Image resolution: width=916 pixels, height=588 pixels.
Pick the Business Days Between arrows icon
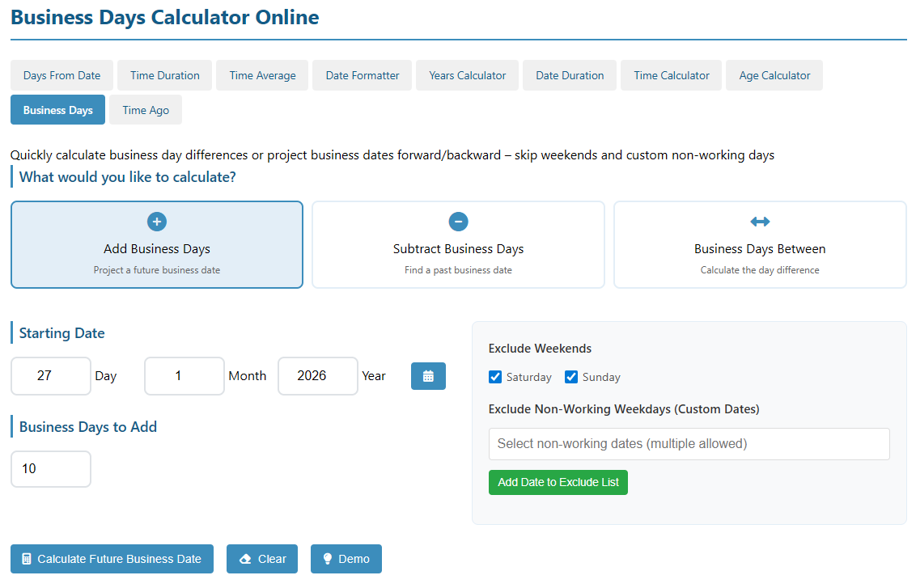[760, 222]
